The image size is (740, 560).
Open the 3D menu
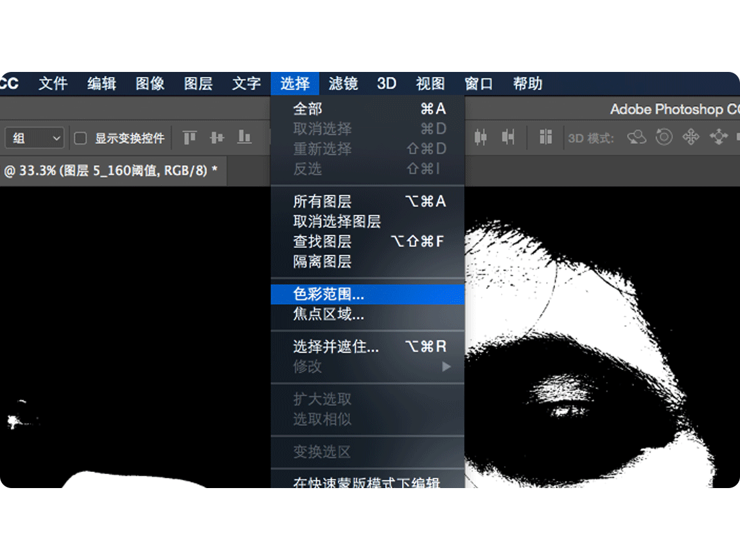(x=387, y=83)
